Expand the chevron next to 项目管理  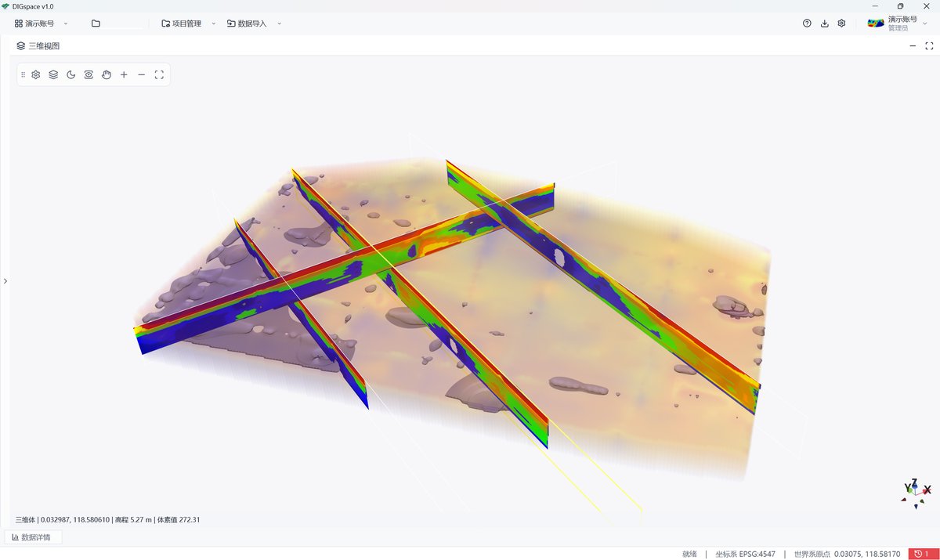[214, 23]
